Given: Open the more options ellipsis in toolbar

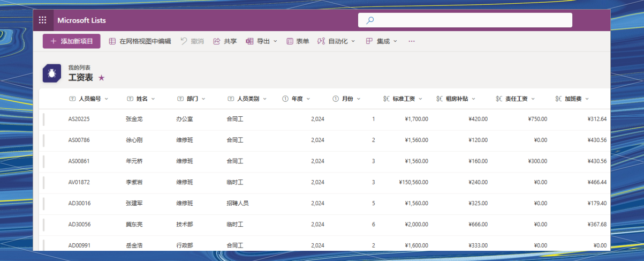Looking at the screenshot, I should pyautogui.click(x=412, y=41).
